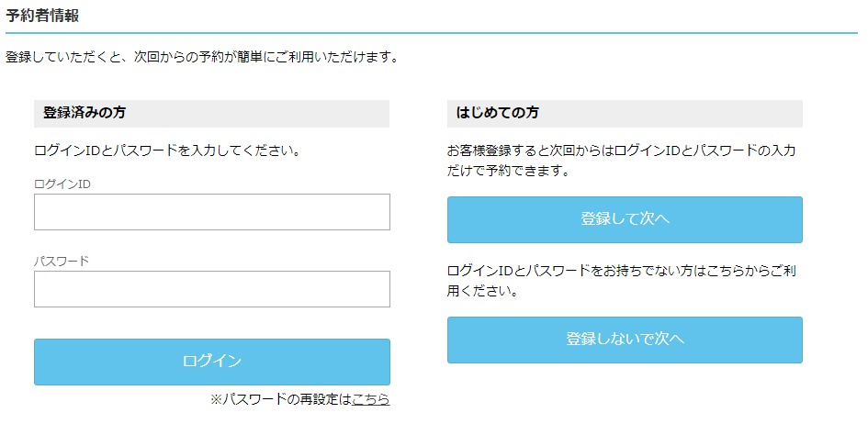The image size is (868, 435).
Task: Click the 登録済みの方 section header
Action: point(85,113)
